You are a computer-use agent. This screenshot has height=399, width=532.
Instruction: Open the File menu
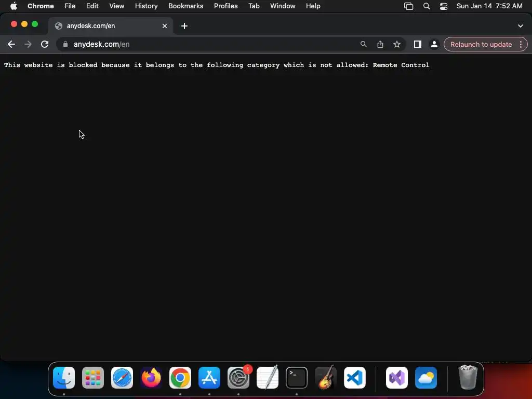click(70, 6)
